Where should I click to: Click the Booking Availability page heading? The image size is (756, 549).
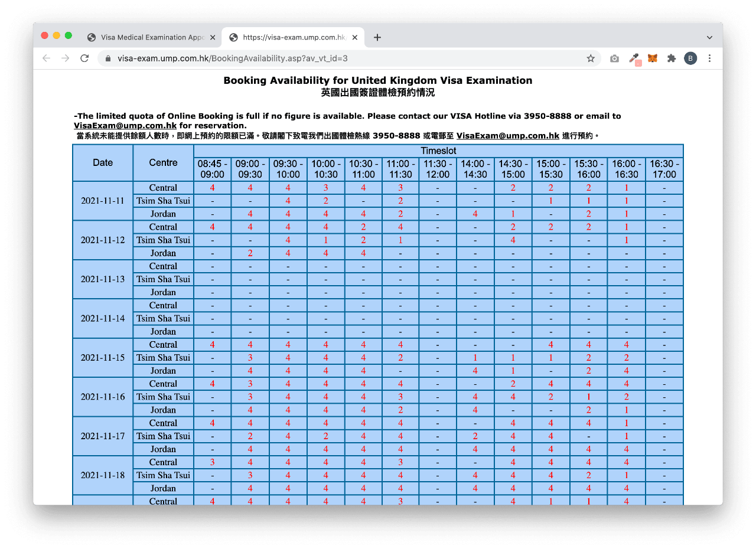[378, 80]
